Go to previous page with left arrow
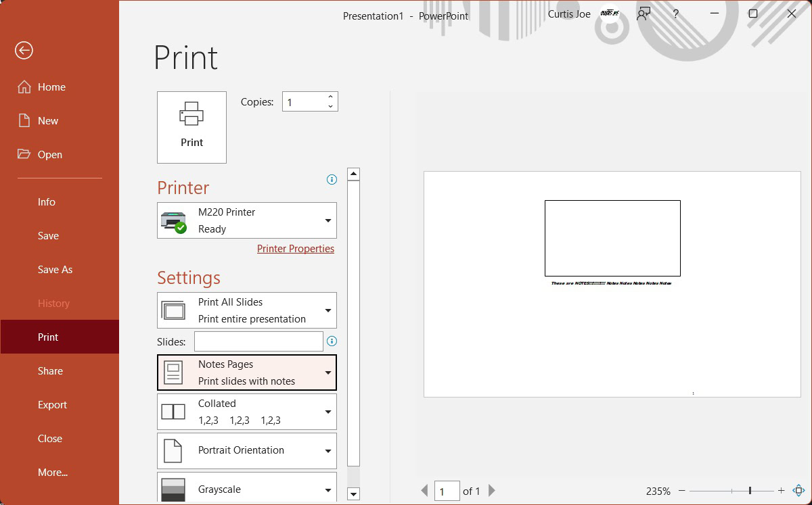The height and width of the screenshot is (505, 812). click(425, 491)
